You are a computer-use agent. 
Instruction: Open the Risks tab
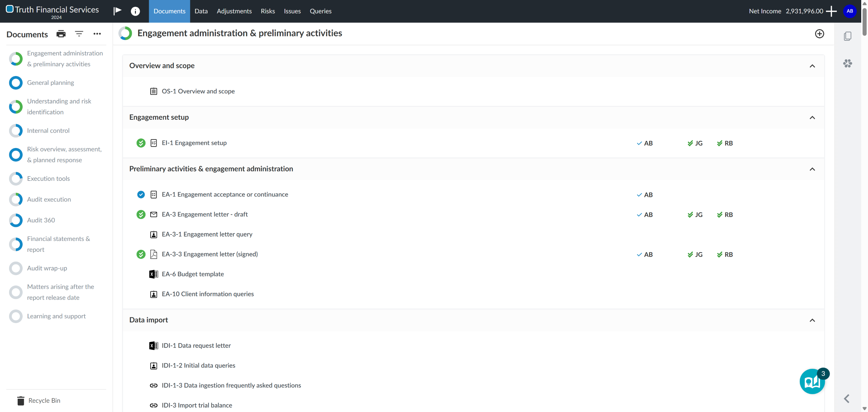[268, 11]
